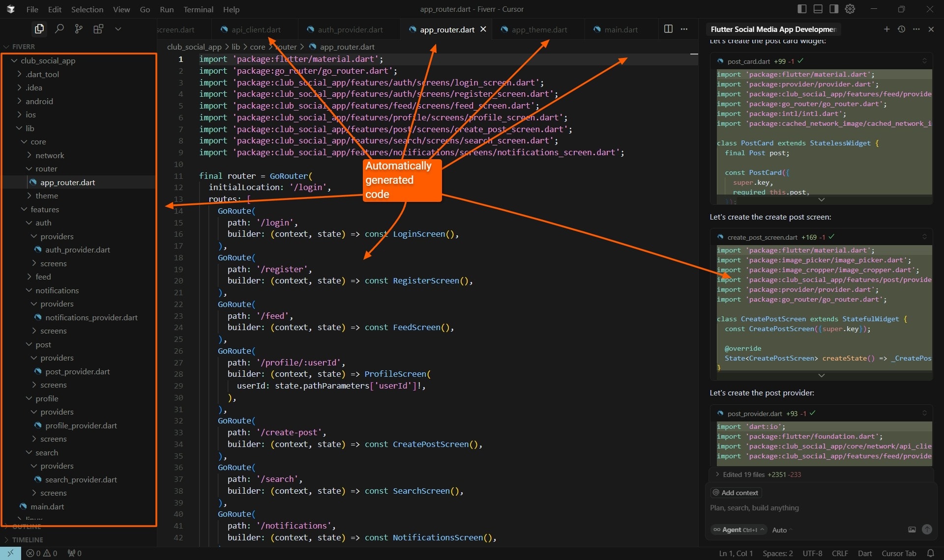Open Search in the activity bar
The width and height of the screenshot is (944, 560).
[x=59, y=28]
